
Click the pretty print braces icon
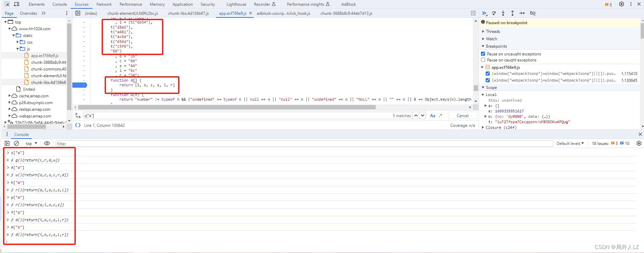click(x=78, y=125)
